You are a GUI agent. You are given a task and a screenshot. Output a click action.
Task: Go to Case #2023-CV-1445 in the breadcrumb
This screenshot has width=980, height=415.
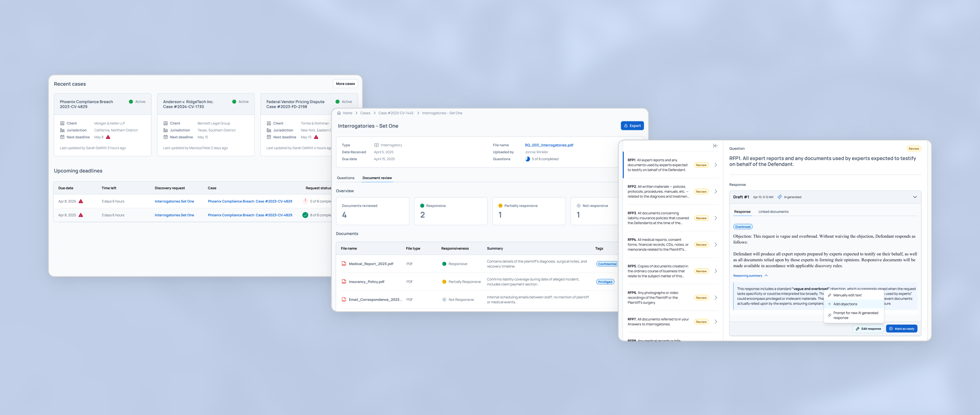pos(396,113)
